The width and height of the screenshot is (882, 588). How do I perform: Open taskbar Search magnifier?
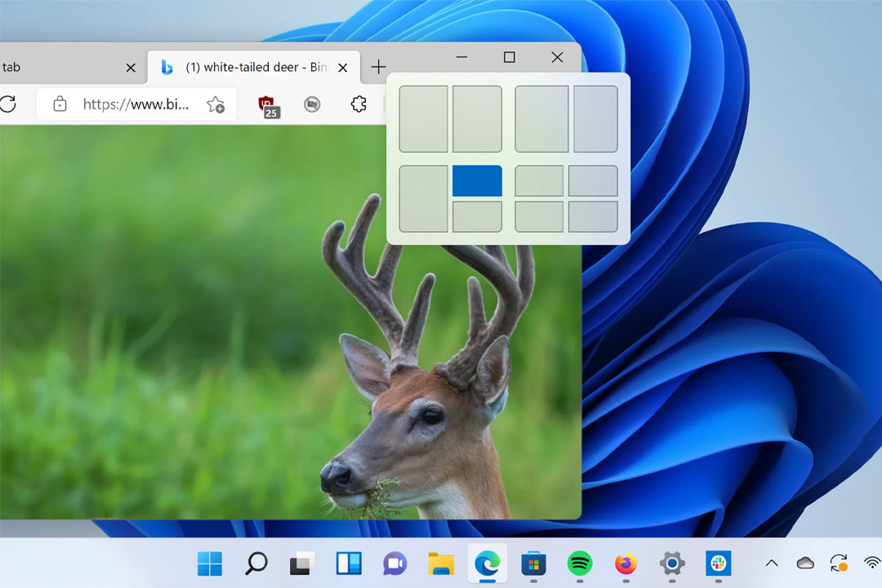(x=256, y=563)
